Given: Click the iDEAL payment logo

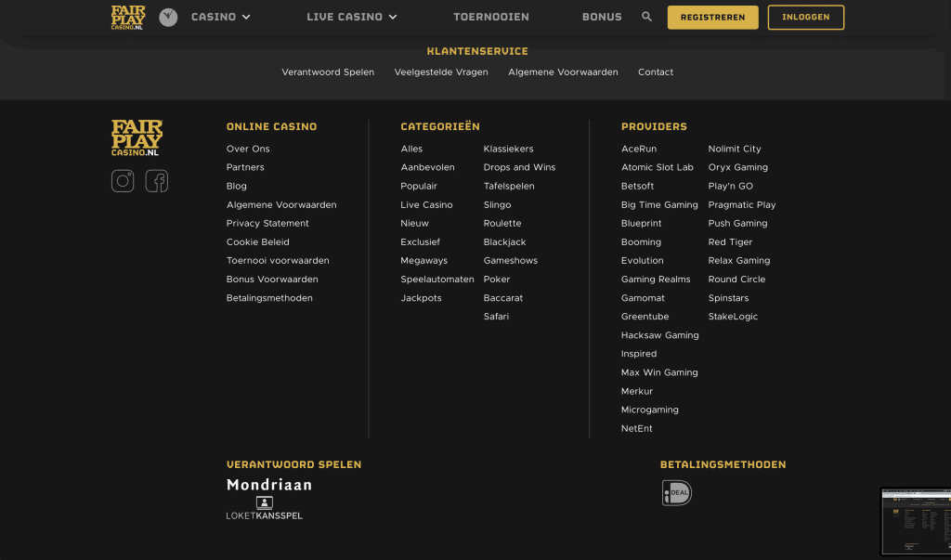Looking at the screenshot, I should click(x=677, y=492).
